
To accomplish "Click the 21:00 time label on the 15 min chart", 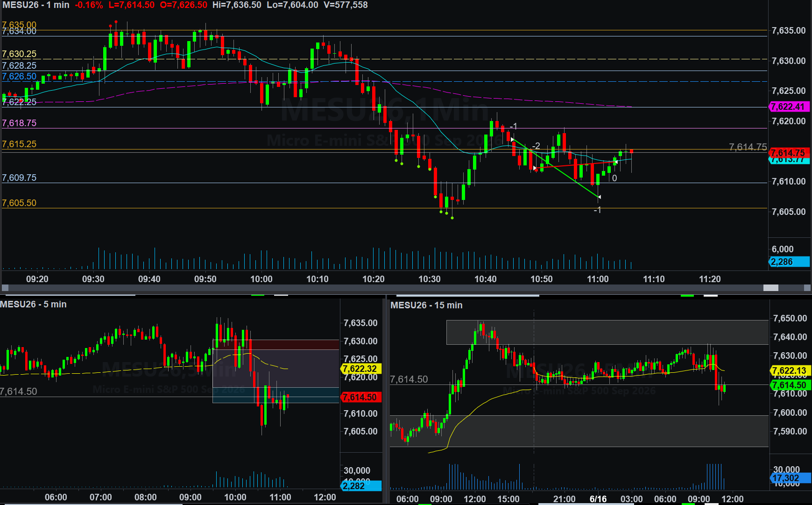I will [565, 499].
